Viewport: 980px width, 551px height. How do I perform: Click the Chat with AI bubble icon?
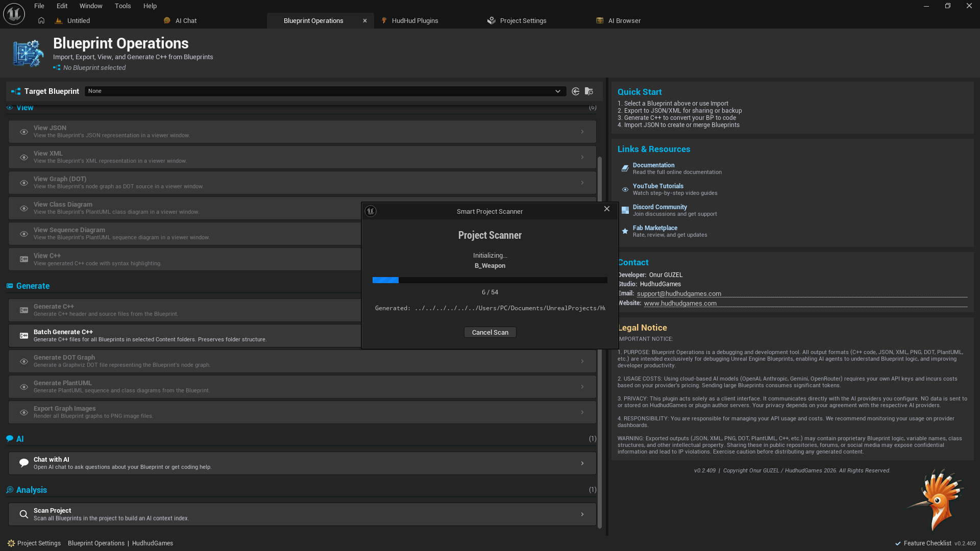point(23,463)
